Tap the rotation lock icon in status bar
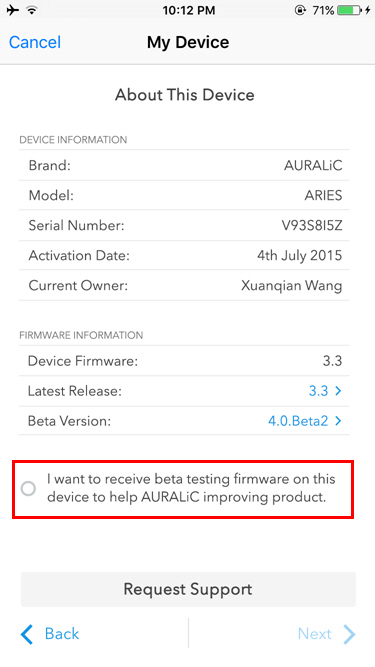 coord(300,10)
